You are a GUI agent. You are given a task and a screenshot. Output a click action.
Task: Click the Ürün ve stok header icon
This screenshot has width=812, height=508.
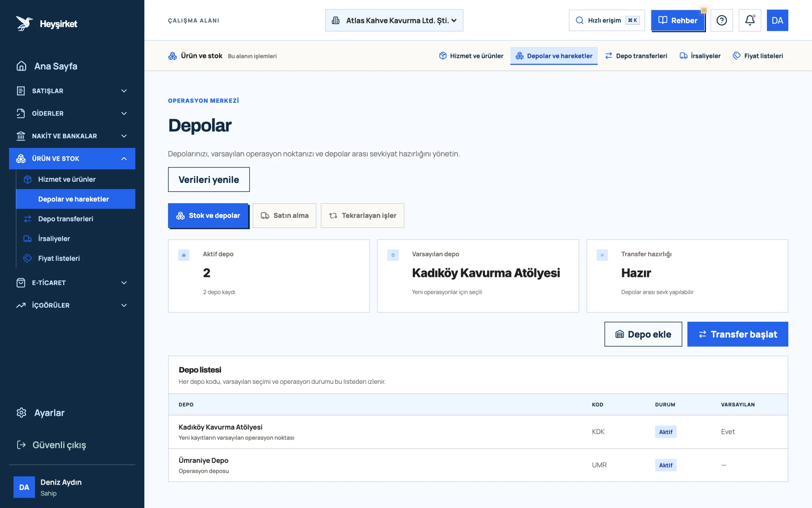(173, 56)
